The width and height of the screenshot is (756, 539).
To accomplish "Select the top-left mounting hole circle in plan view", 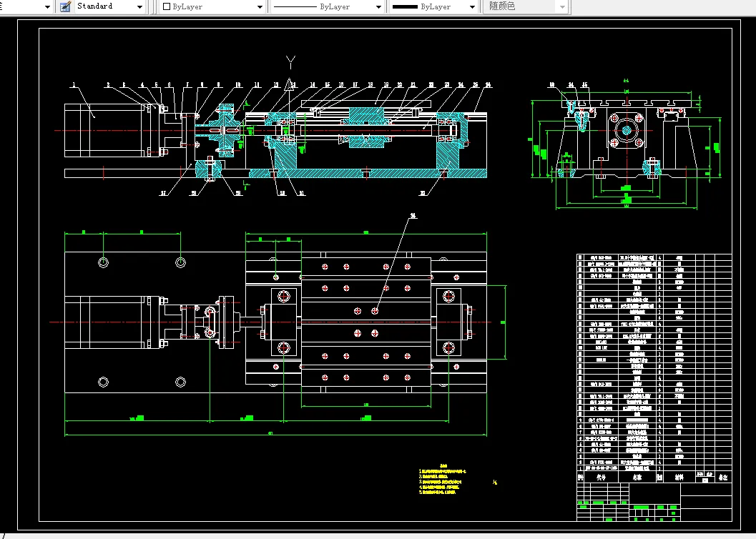I will pyautogui.click(x=103, y=262).
